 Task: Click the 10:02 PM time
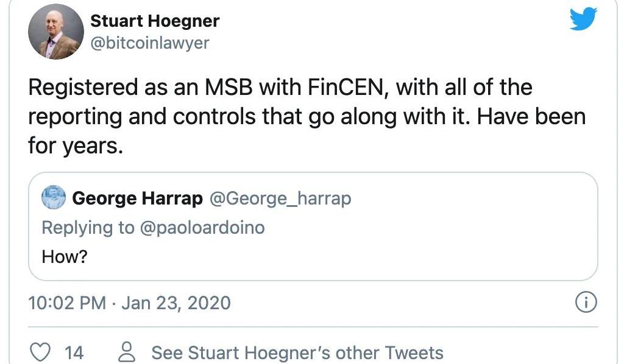click(67, 303)
